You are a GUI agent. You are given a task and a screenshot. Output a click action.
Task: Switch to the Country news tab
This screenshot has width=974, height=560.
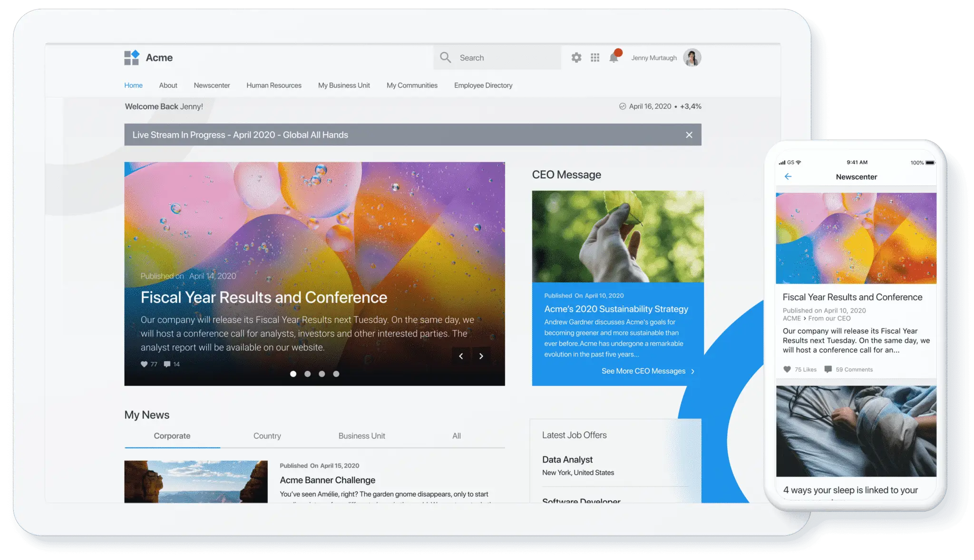pyautogui.click(x=267, y=436)
